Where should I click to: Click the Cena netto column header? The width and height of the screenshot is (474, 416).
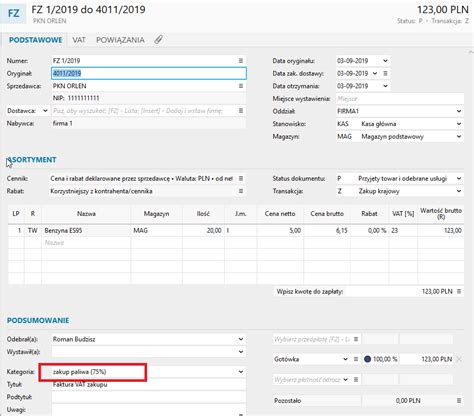coord(280,214)
